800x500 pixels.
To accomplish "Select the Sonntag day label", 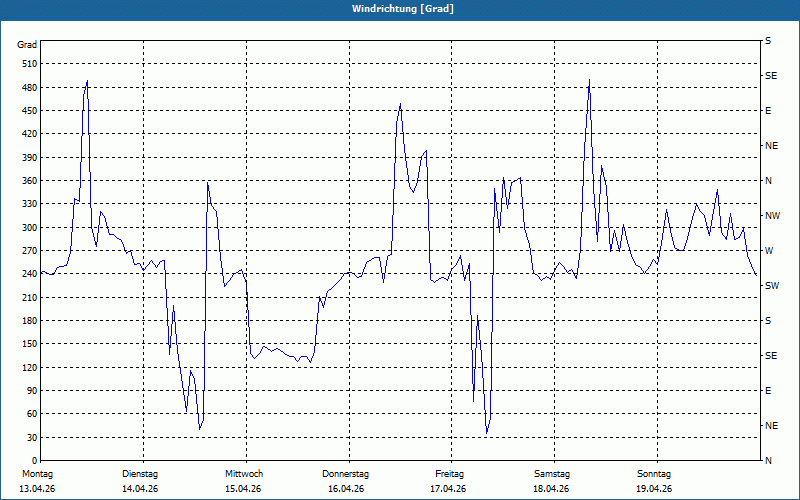I will (x=654, y=474).
